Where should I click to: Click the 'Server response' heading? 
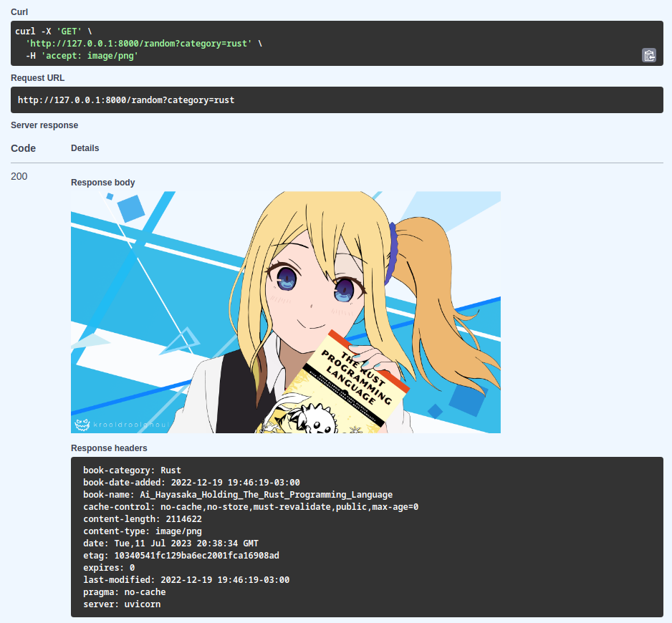pyautogui.click(x=44, y=125)
